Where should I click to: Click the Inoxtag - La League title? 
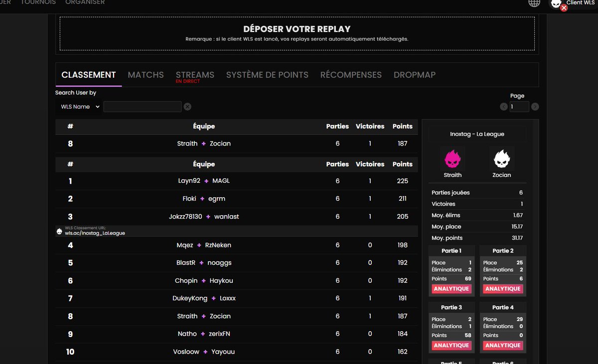[x=477, y=134]
